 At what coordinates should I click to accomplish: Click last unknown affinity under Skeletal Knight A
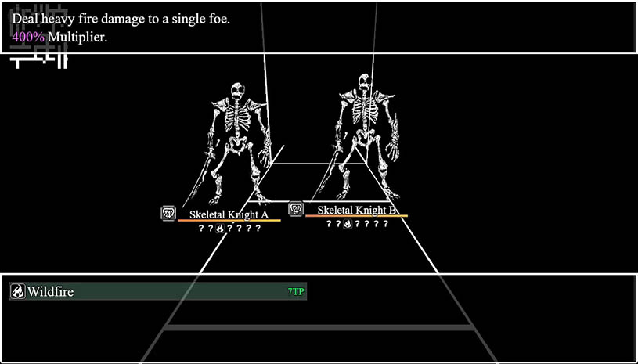coord(258,229)
